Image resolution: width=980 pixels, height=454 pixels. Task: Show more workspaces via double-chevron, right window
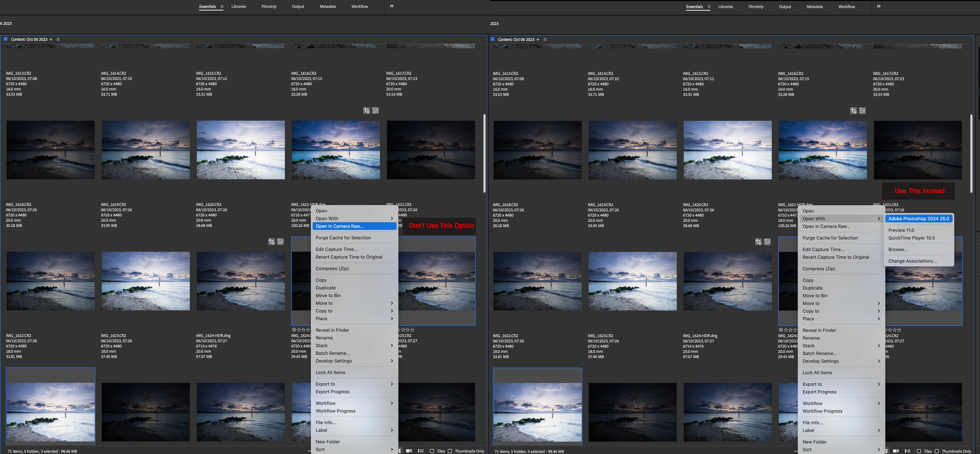[x=878, y=6]
